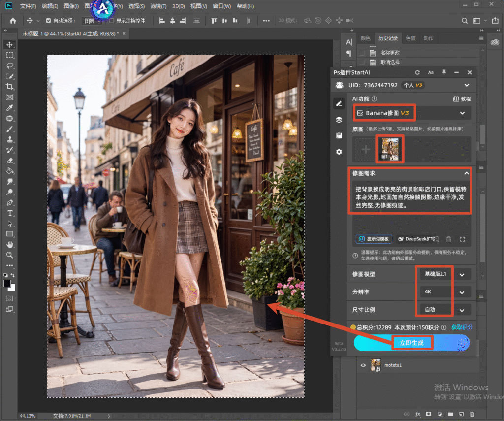Open the 编辑(E) menu
This screenshot has width=504, height=421.
pyautogui.click(x=50, y=6)
